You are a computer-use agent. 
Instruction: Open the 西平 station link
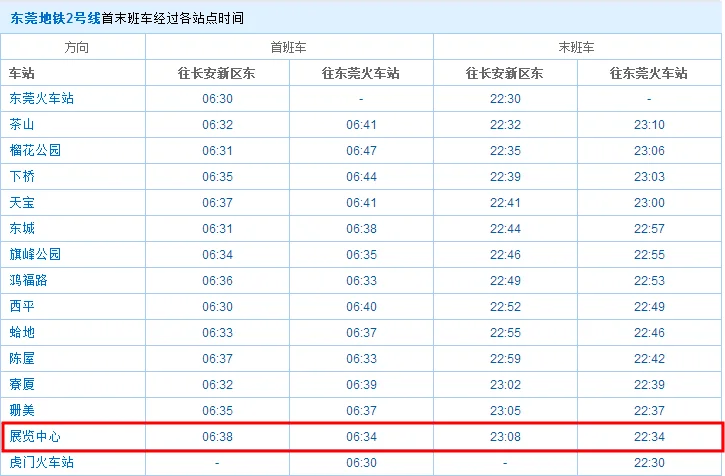(22, 306)
